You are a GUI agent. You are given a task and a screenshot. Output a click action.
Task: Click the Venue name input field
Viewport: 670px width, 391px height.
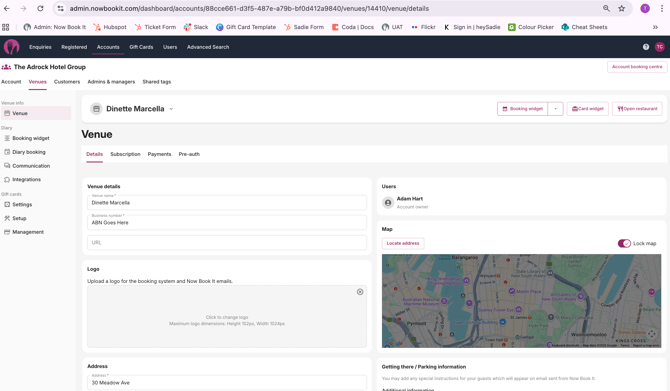point(227,203)
